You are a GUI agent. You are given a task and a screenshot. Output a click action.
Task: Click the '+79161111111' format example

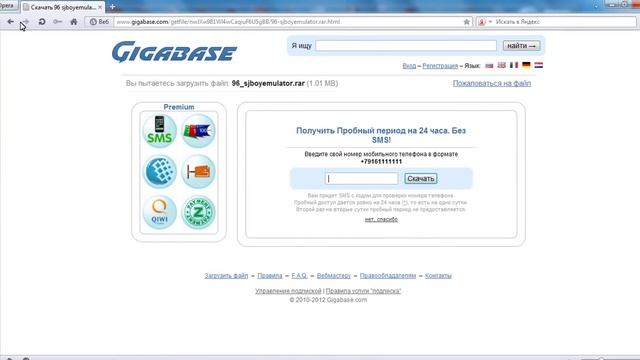click(381, 162)
